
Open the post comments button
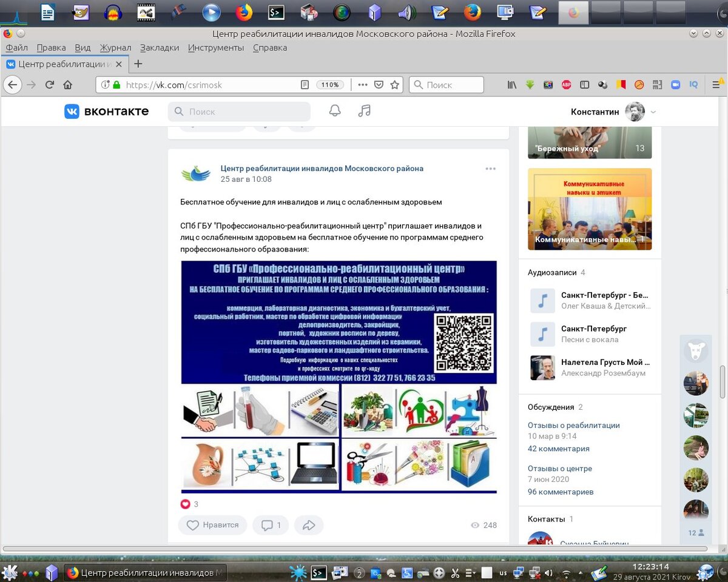(x=271, y=525)
